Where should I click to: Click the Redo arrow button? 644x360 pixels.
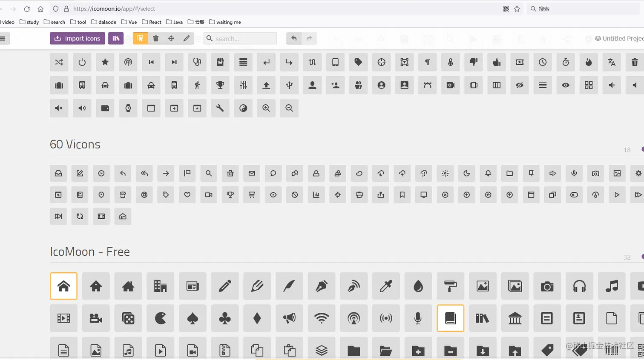click(309, 38)
